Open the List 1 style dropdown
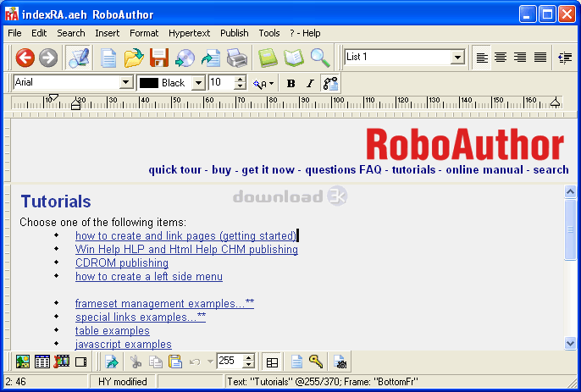581x392 pixels. (x=458, y=57)
